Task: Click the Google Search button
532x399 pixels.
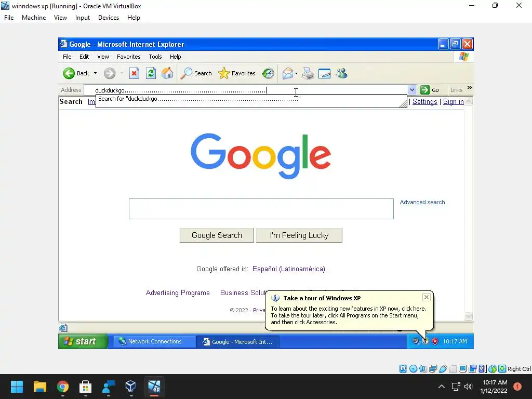Action: pyautogui.click(x=217, y=235)
